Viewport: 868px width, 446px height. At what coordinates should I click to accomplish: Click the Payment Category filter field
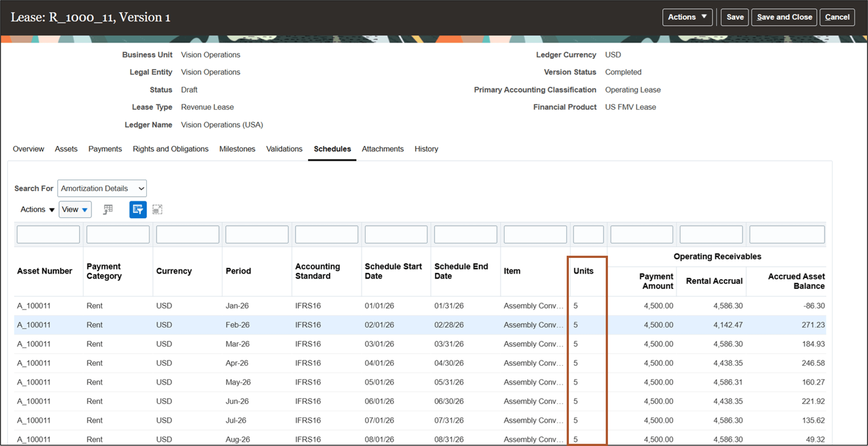(x=118, y=234)
